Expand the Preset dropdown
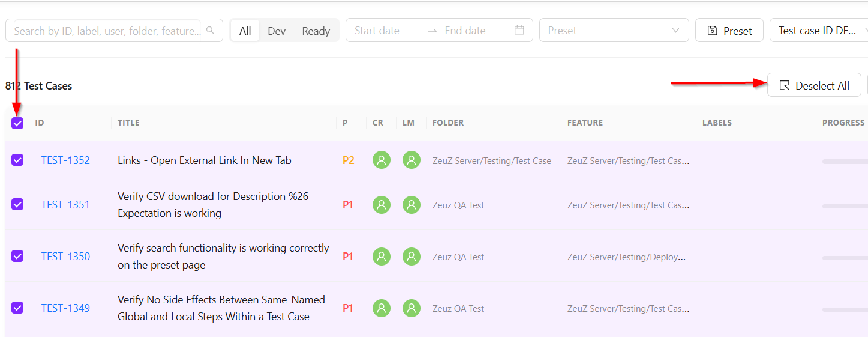868x337 pixels. 614,31
